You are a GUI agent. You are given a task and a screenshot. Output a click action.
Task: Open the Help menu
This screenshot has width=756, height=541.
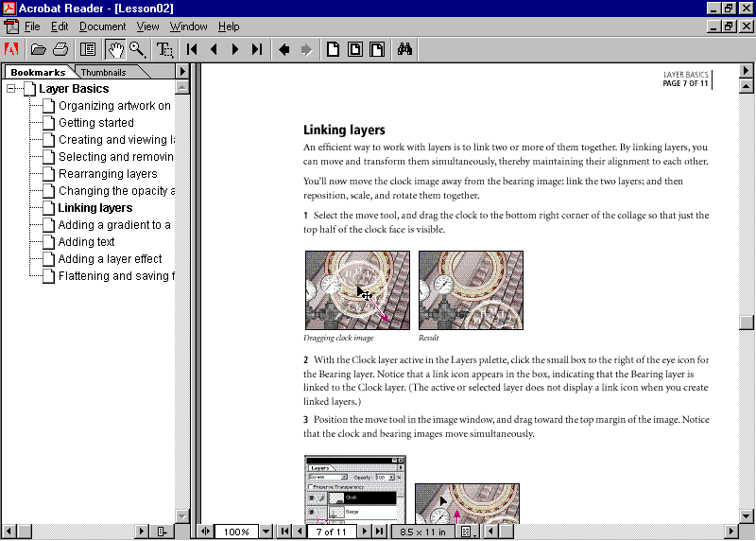(x=229, y=26)
